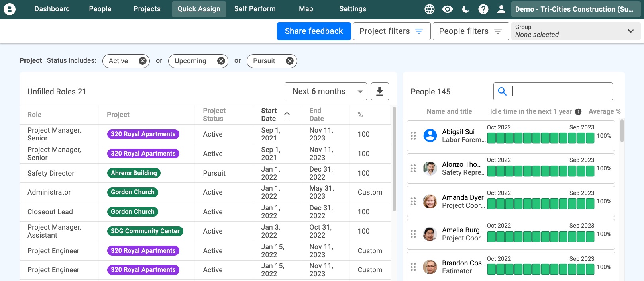
Task: Sort by Project Status column header
Action: point(214,115)
